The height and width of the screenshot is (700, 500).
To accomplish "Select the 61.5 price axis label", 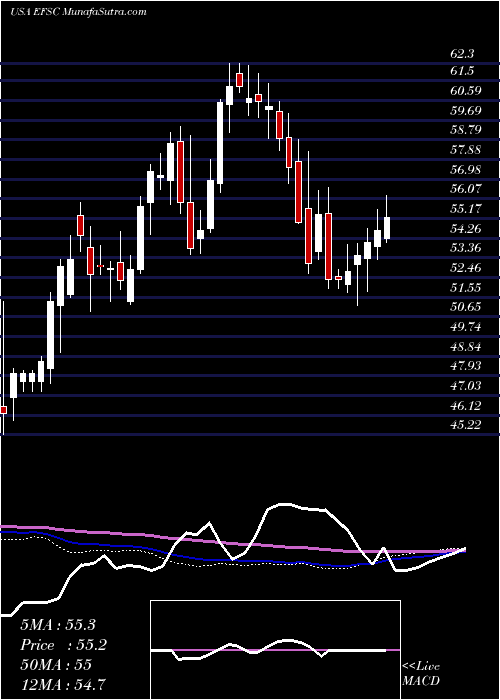I will pyautogui.click(x=462, y=71).
